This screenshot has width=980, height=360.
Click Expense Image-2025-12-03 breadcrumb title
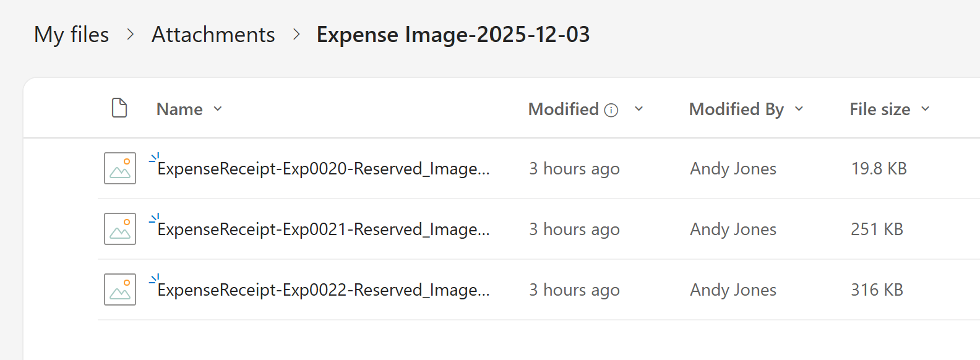(453, 35)
